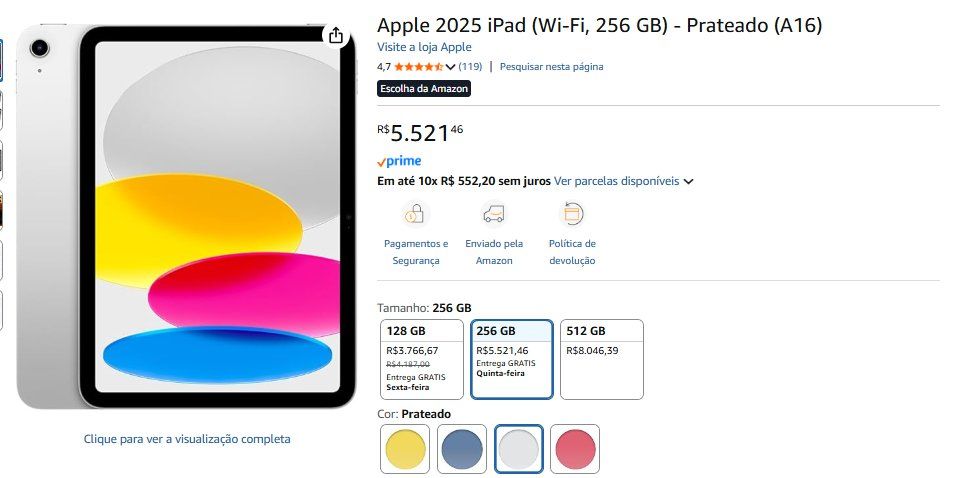Expand Ver parcelas disponíveis dropdown
This screenshot has width=960, height=478.
click(623, 181)
